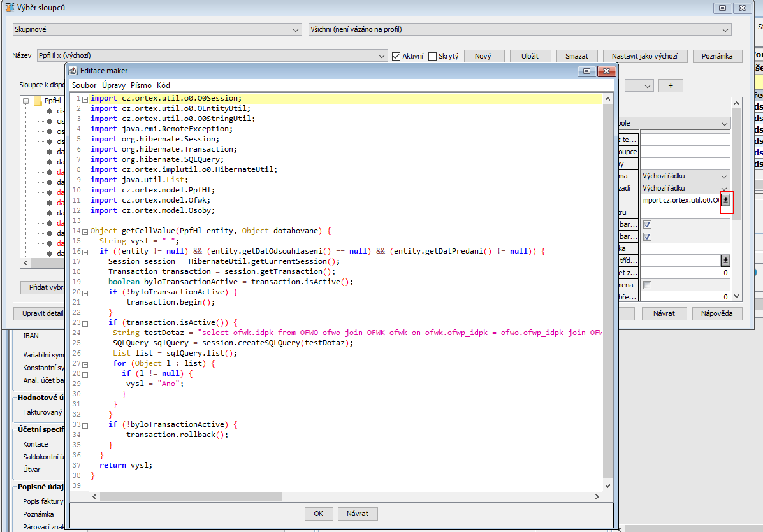Collapse the for loop fold at line 27

pyautogui.click(x=85, y=363)
